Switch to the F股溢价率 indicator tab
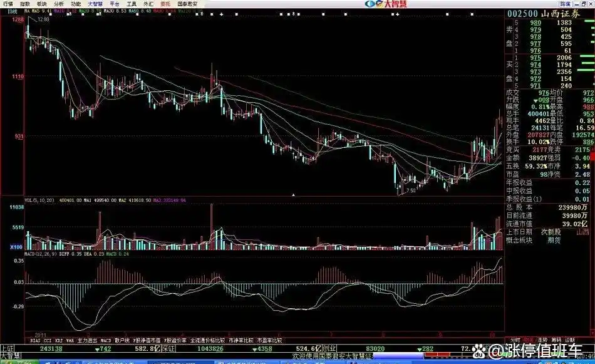 coord(175,340)
